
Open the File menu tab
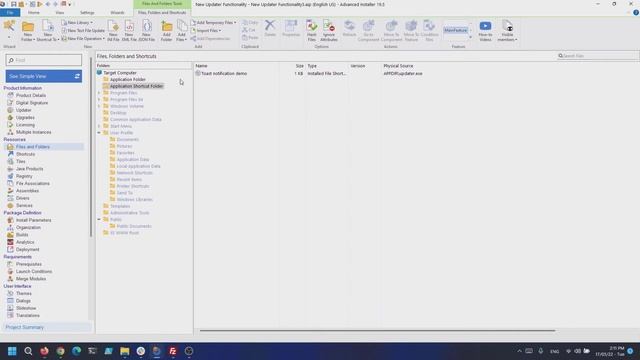pyautogui.click(x=10, y=13)
